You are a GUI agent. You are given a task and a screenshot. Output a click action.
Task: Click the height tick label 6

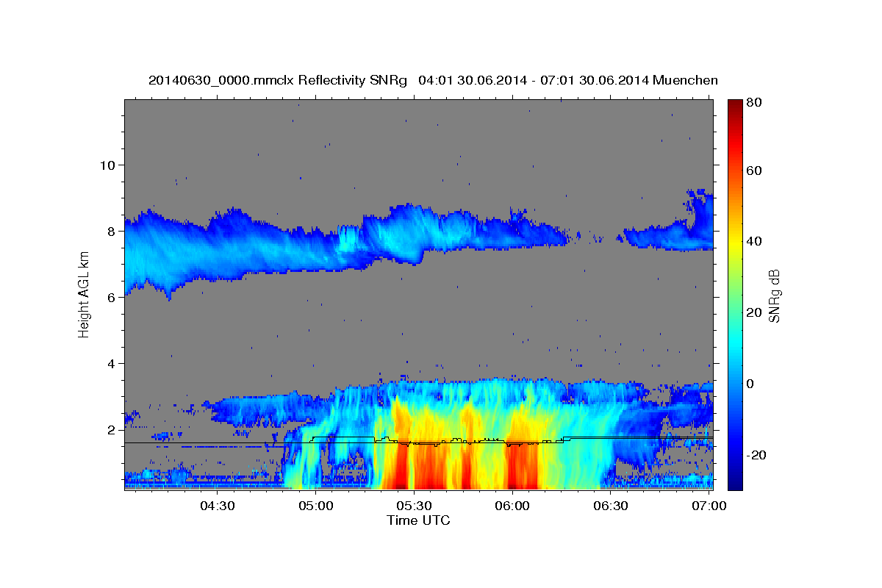click(113, 297)
